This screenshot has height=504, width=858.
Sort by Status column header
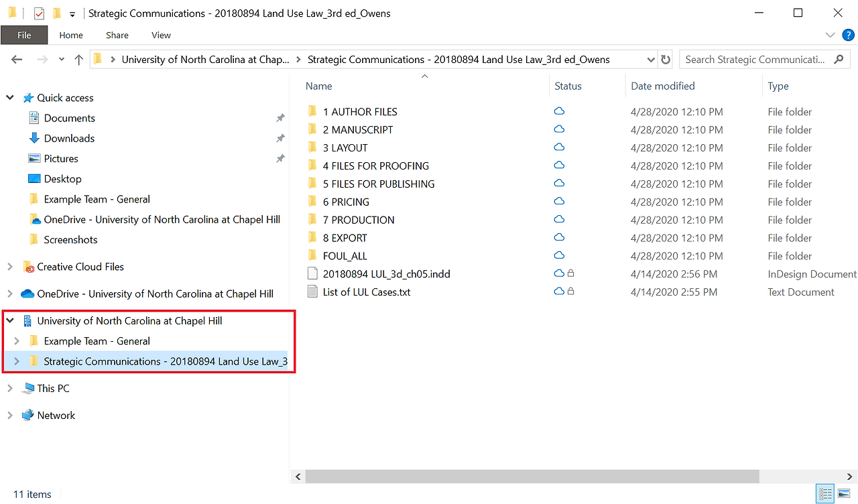click(x=568, y=86)
